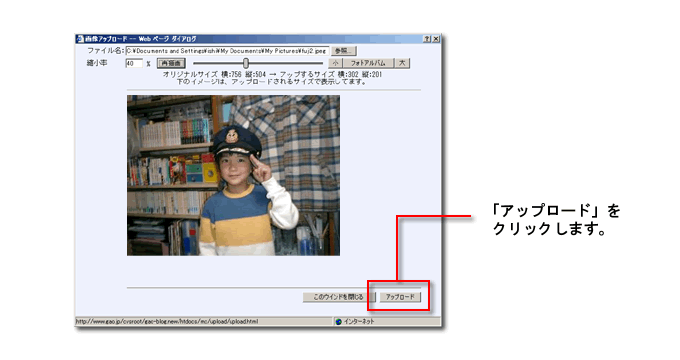The height and width of the screenshot is (360, 680).
Task: Open file browser with 参照 button
Action: point(343,51)
